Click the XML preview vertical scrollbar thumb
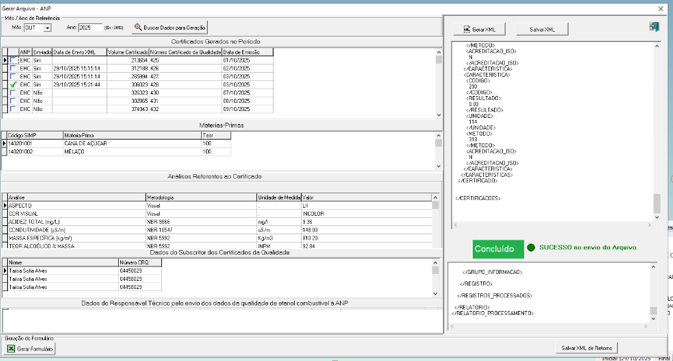Screen dimensions: 673x361 pyautogui.click(x=656, y=203)
